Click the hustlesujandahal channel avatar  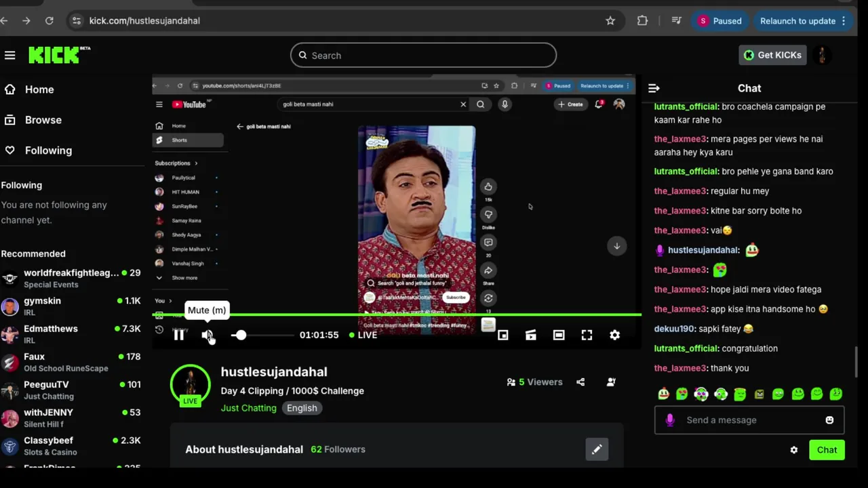click(190, 384)
